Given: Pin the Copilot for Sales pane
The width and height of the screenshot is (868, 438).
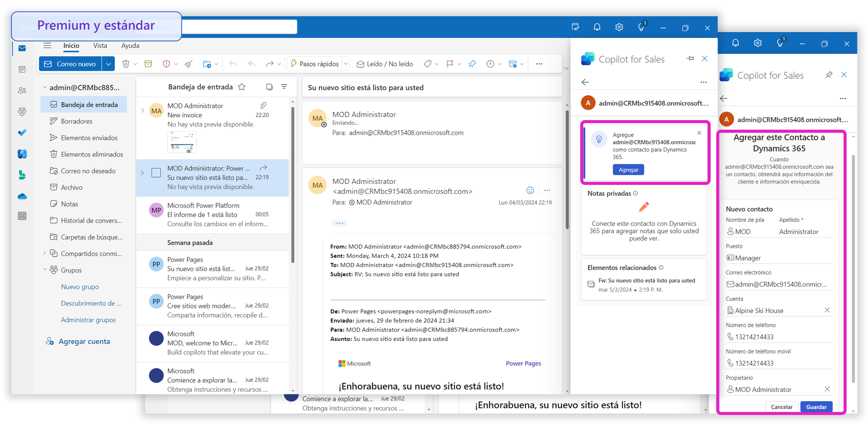Looking at the screenshot, I should [x=690, y=59].
